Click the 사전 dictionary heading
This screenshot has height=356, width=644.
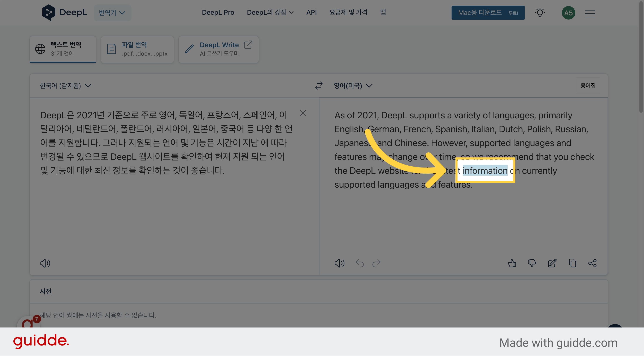(x=45, y=291)
